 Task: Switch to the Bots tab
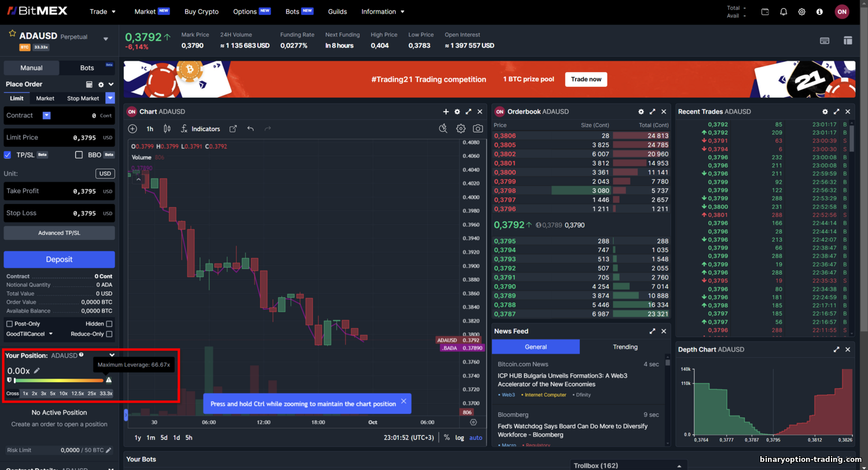[87, 68]
